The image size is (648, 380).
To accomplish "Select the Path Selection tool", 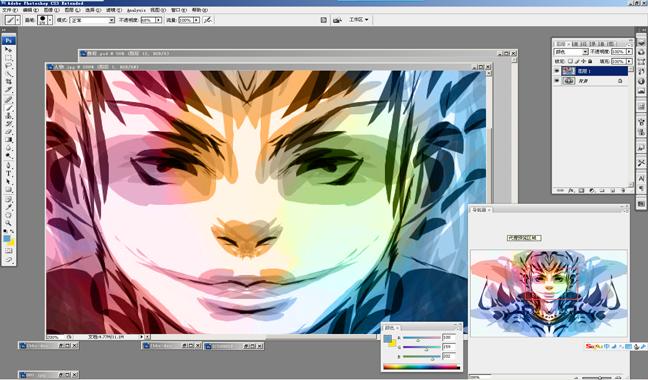I will pyautogui.click(x=8, y=182).
